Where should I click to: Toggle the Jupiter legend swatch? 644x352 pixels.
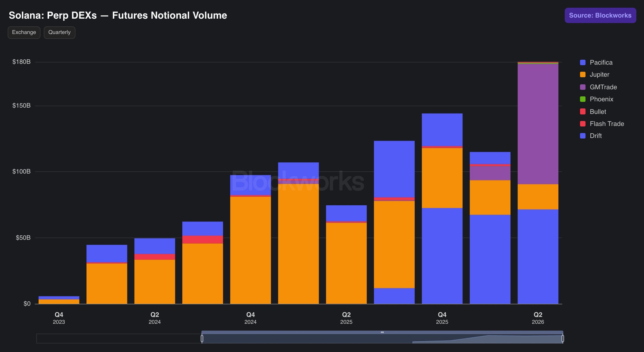point(582,75)
